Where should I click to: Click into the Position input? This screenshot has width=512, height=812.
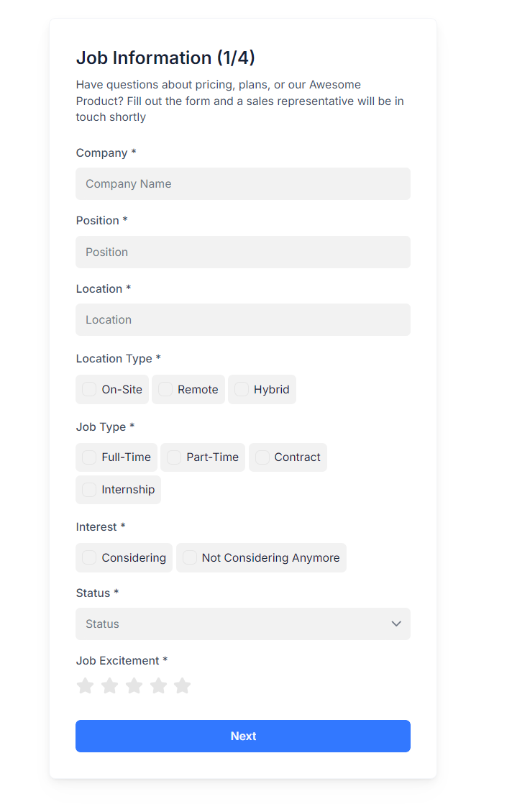click(x=243, y=252)
